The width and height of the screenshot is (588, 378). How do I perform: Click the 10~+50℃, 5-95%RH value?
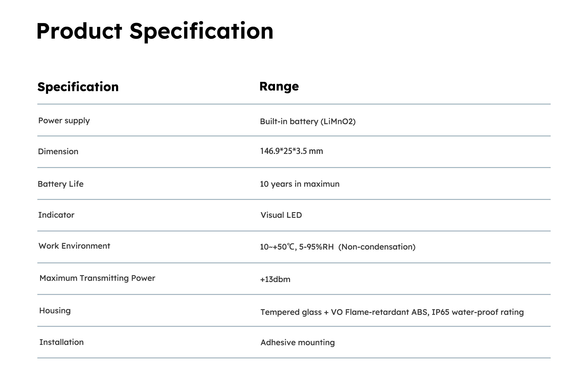pos(297,247)
